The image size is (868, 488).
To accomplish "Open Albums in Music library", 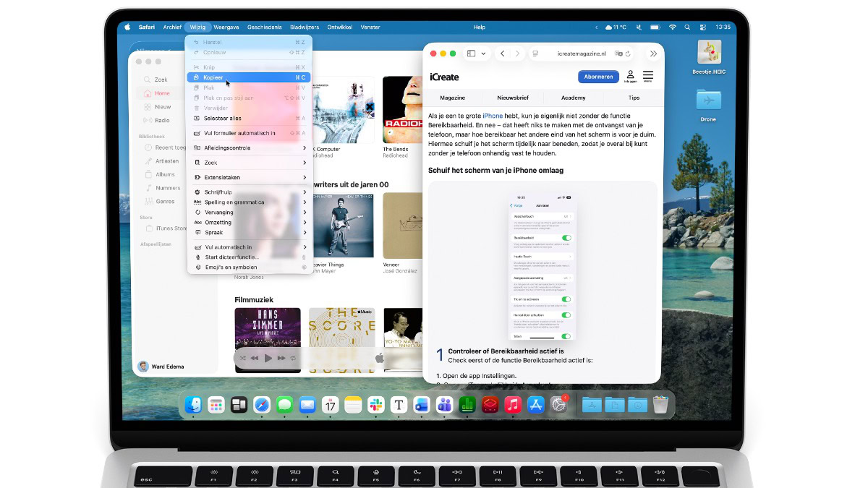I will 166,174.
